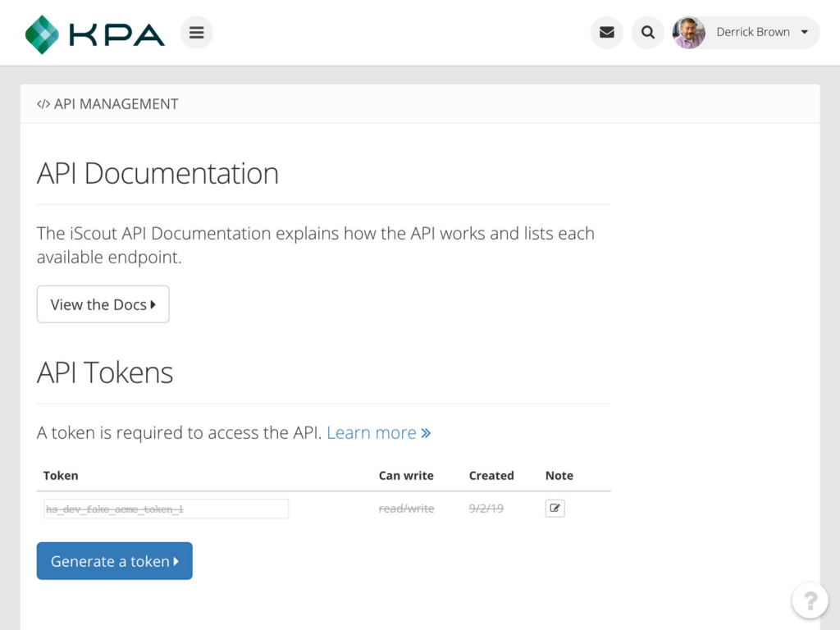Select the revoked token text field
The width and height of the screenshot is (840, 630).
pyautogui.click(x=164, y=508)
